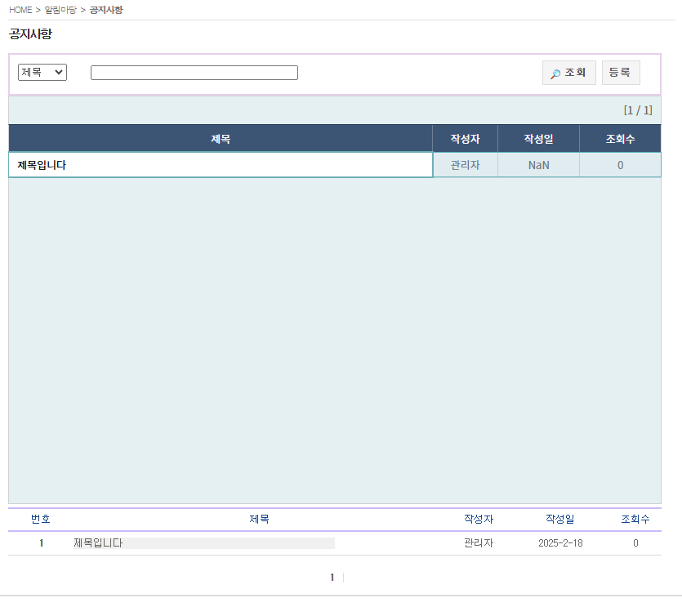
Task: Click row number 1 in lower list
Action: (42, 543)
